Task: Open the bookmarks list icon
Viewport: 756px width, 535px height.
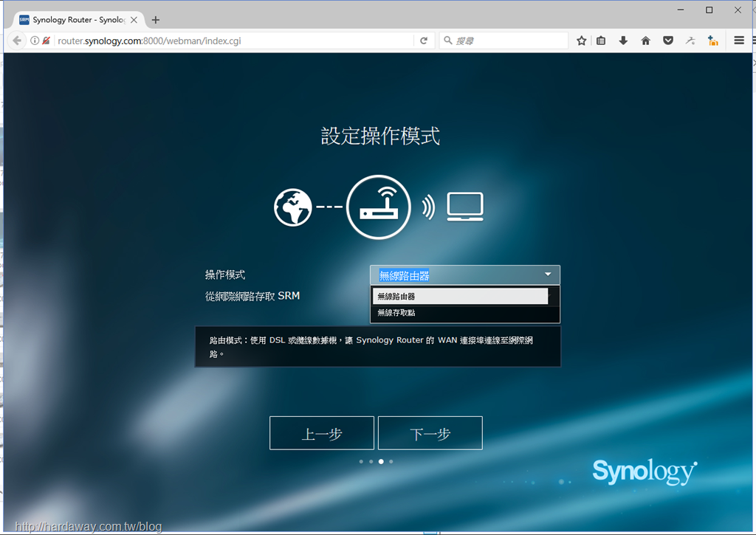Action: [601, 41]
